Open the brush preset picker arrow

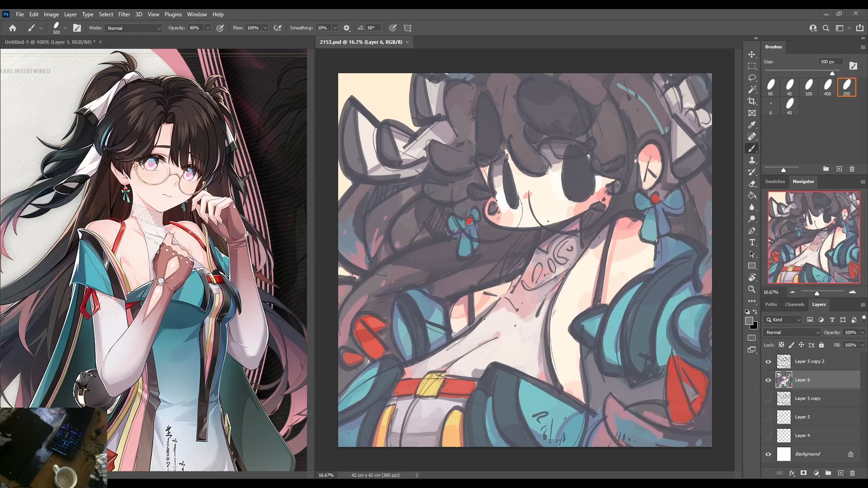(66, 28)
